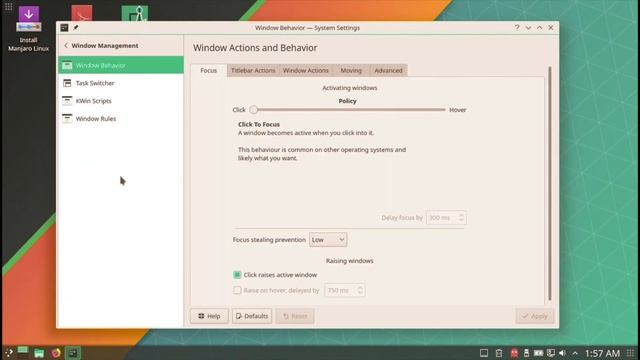Click the grid icon at top-left corner
This screenshot has width=640, height=360.
point(9,6)
